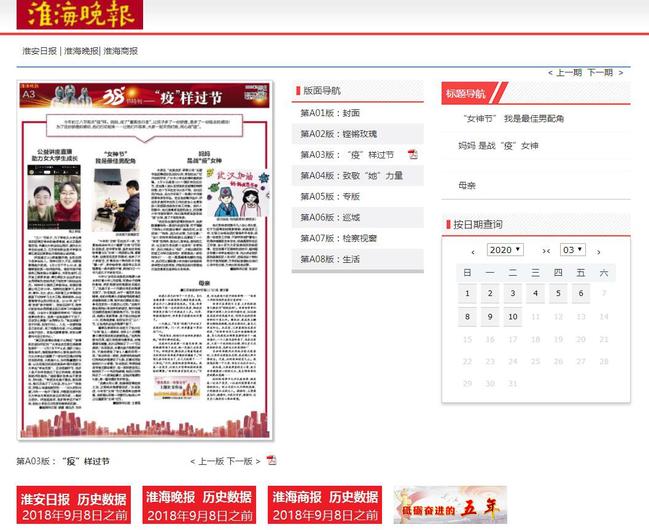Click the 淮海晚報 masthead logo
The image size is (649, 530).
tap(79, 15)
